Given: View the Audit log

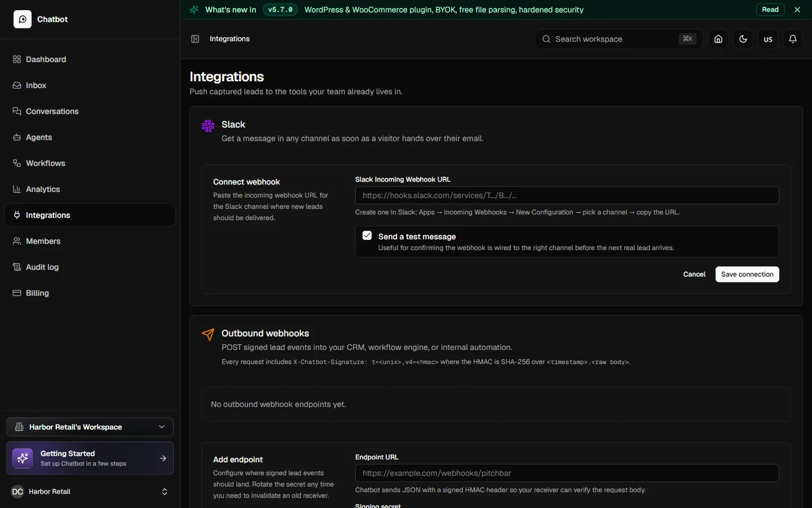Looking at the screenshot, I should [x=90, y=267].
